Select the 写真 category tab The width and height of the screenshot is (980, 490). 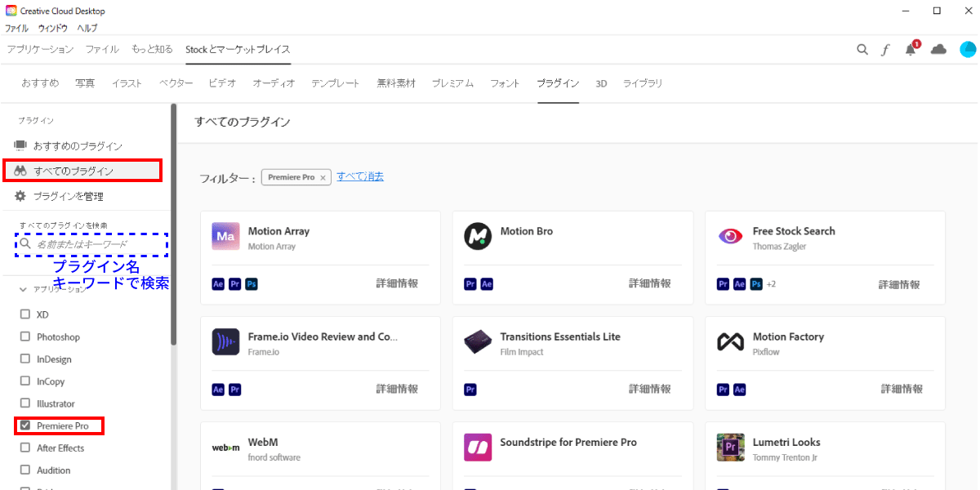pyautogui.click(x=85, y=83)
